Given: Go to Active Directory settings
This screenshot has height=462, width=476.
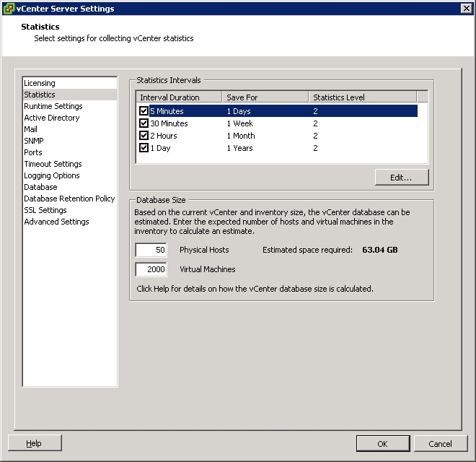Looking at the screenshot, I should click(x=70, y=118).
